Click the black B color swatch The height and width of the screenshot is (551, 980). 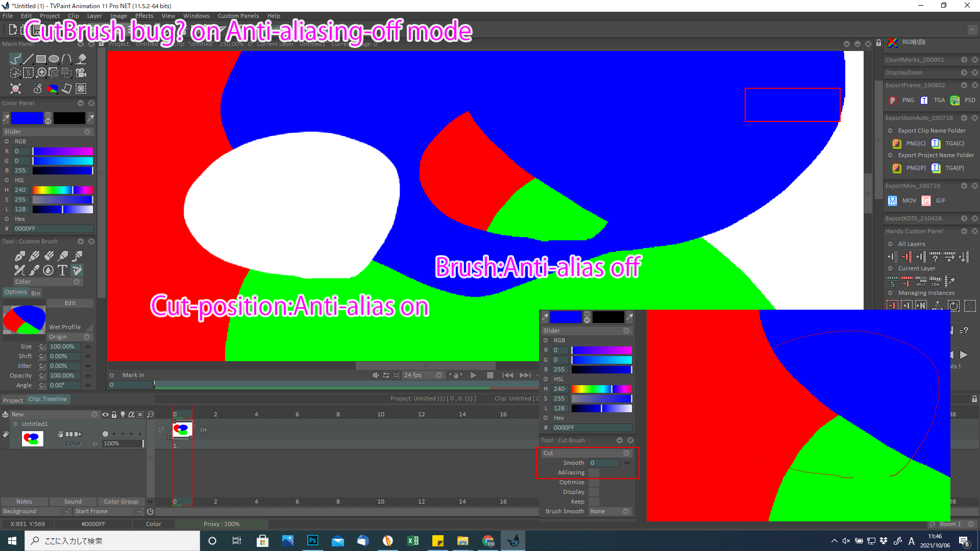[69, 118]
